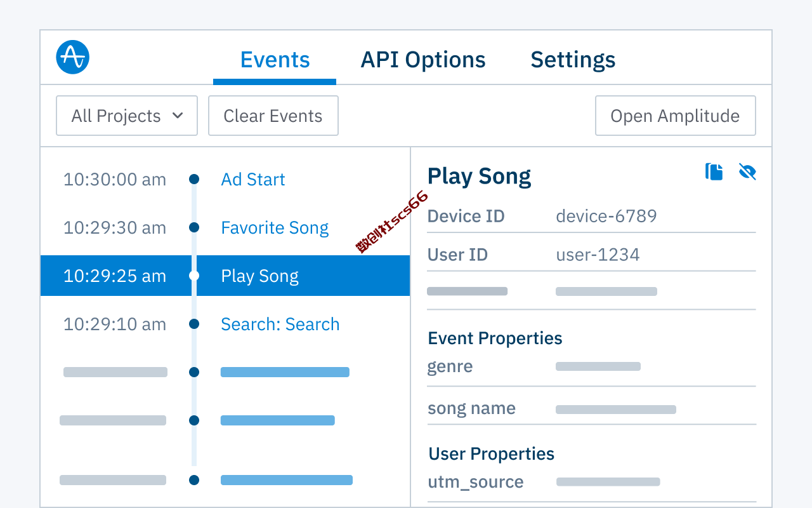Open the Settings tab

tap(573, 60)
